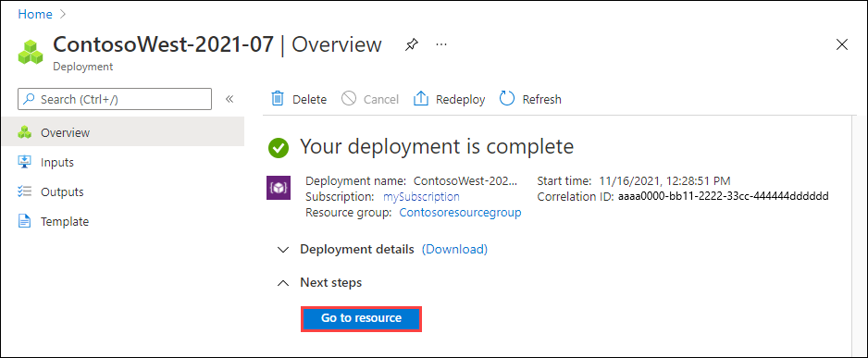Viewport: 868px width, 358px height.
Task: Click the Outputs checklist icon
Action: (25, 192)
